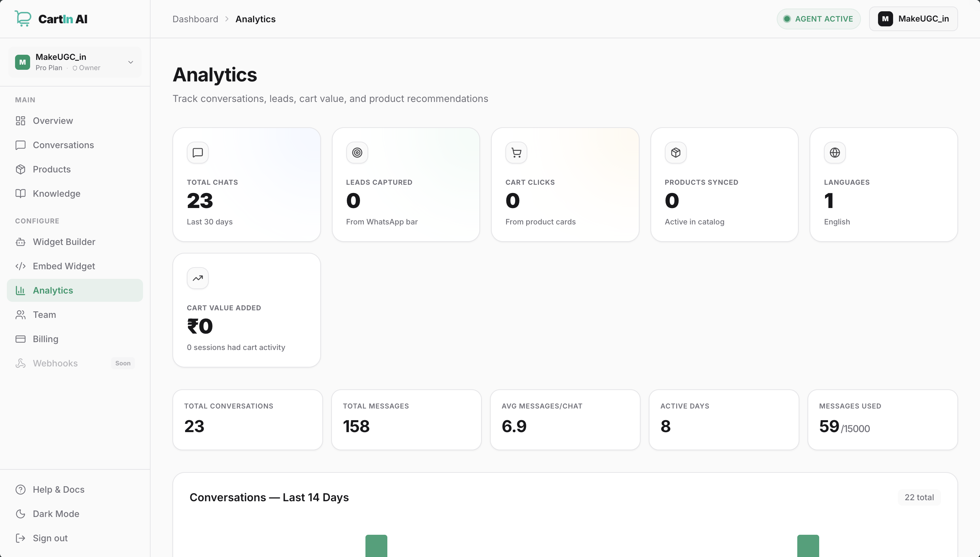Click the Team people icon

point(20,315)
